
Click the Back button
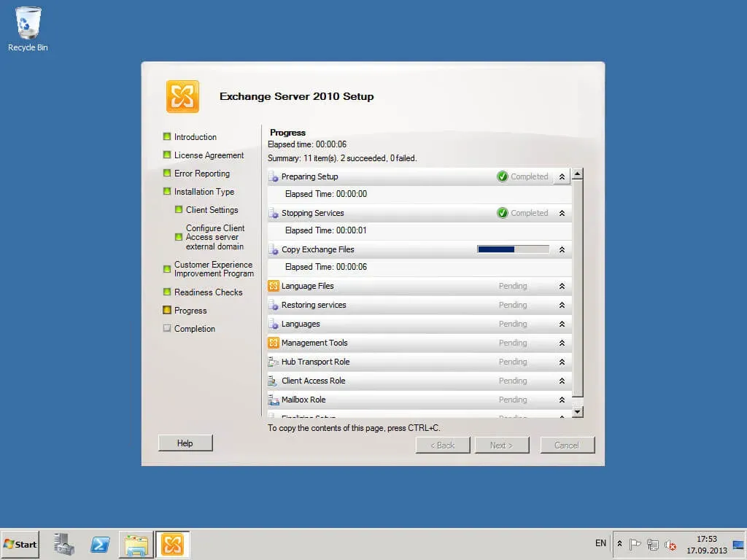pyautogui.click(x=443, y=446)
